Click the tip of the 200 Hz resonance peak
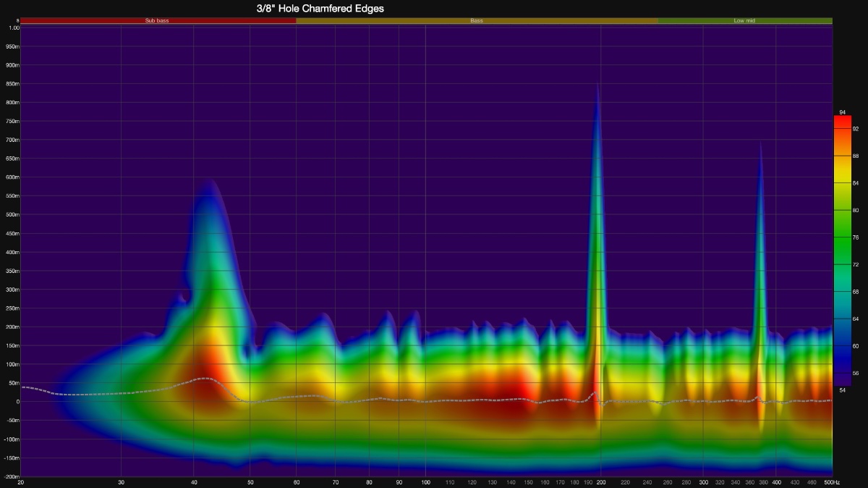Image resolution: width=868 pixels, height=488 pixels. (597, 85)
